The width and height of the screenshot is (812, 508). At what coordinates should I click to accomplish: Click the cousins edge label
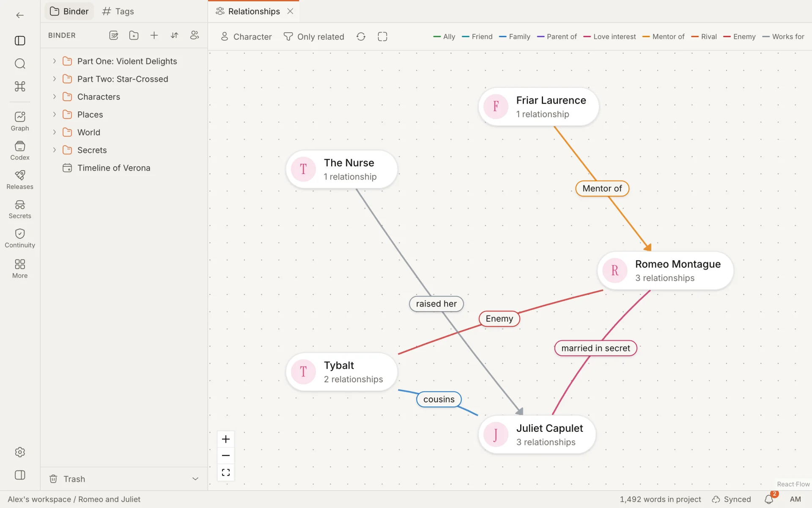[x=439, y=400]
